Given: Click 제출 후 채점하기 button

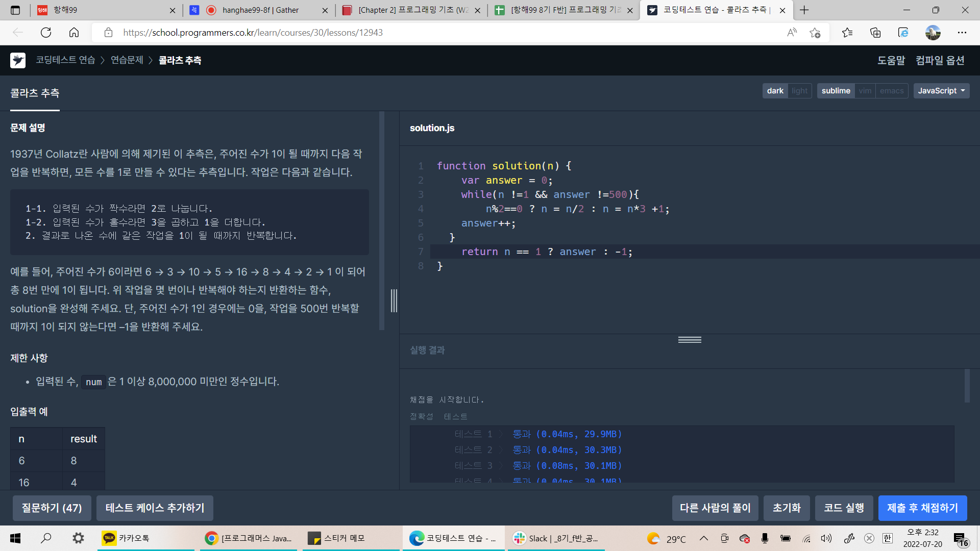Looking at the screenshot, I should tap(922, 508).
